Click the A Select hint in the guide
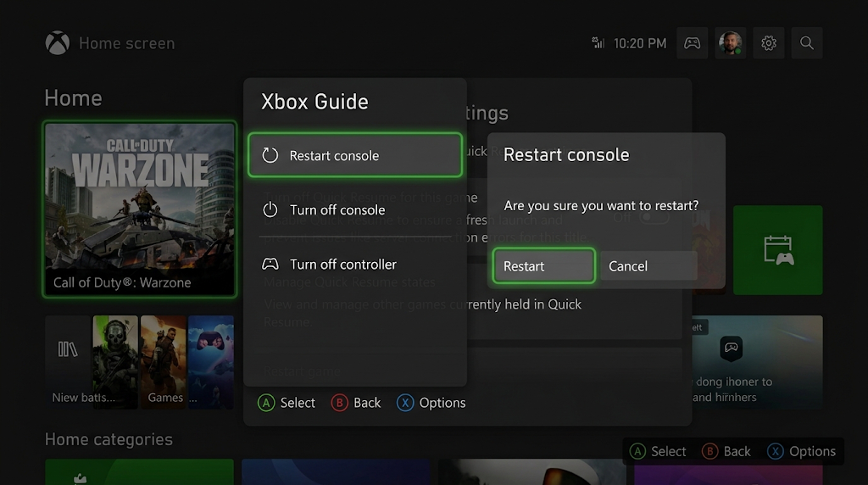 click(287, 403)
